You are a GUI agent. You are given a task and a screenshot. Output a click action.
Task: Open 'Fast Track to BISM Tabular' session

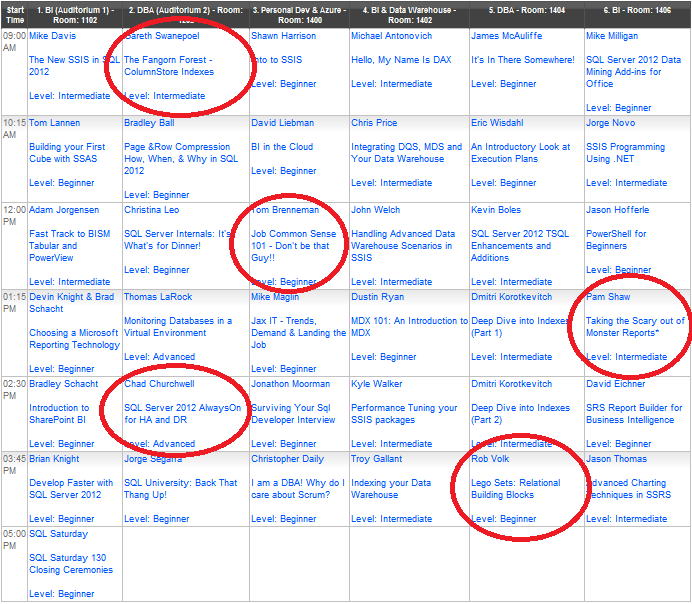point(70,246)
